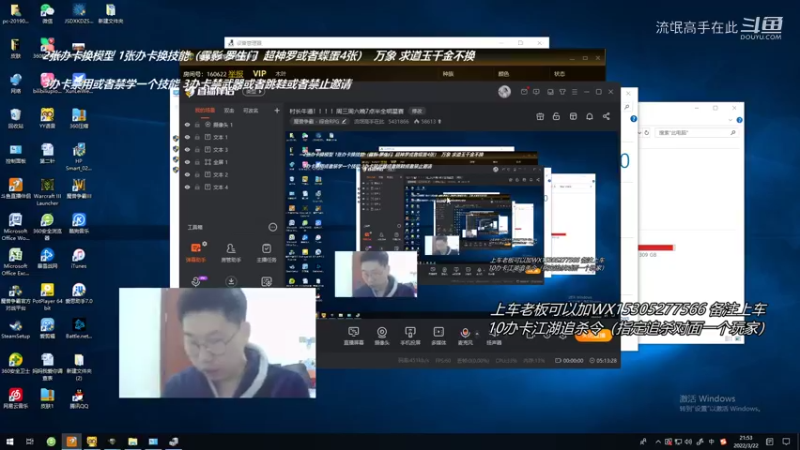Add 摄像头 camera source
The height and width of the screenshot is (450, 800).
coord(382,336)
